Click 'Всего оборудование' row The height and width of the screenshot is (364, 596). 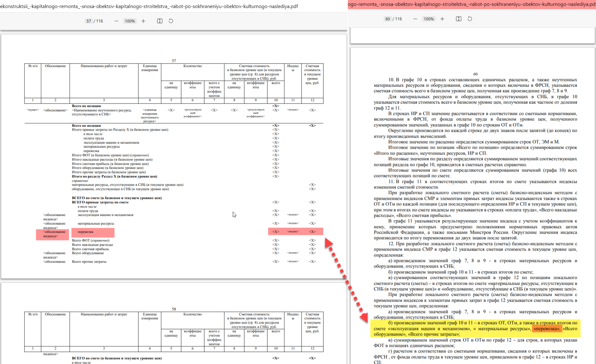tap(88, 253)
